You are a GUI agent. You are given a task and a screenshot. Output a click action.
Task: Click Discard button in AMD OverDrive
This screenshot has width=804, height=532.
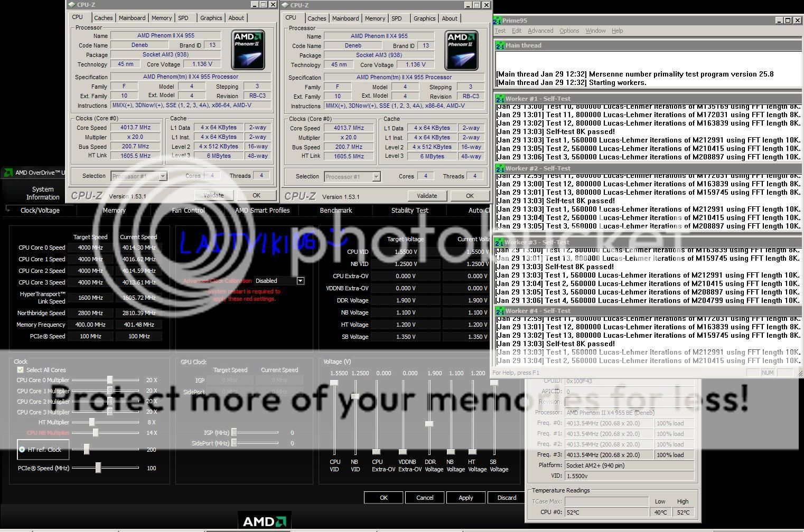[x=507, y=498]
